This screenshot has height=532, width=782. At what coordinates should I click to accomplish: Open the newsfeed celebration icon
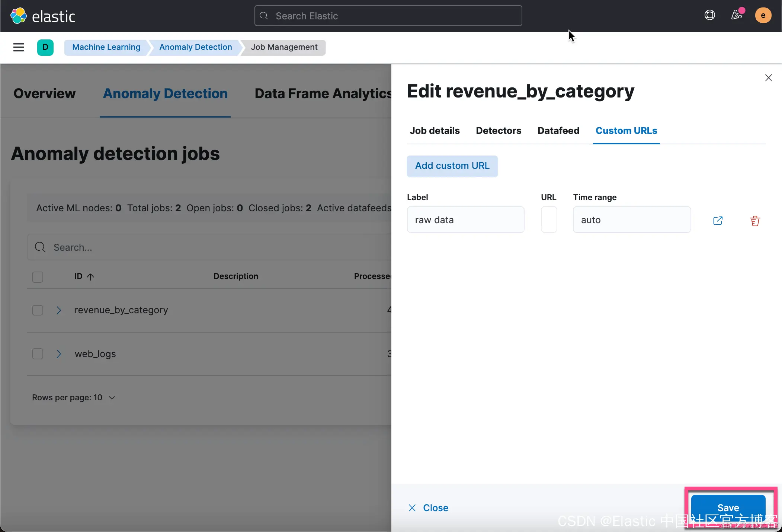click(737, 15)
